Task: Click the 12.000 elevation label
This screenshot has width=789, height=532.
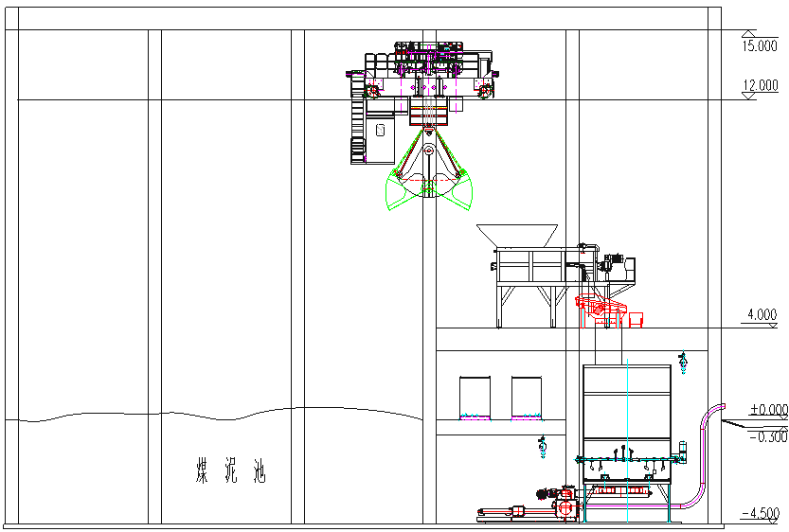Action: click(x=760, y=85)
